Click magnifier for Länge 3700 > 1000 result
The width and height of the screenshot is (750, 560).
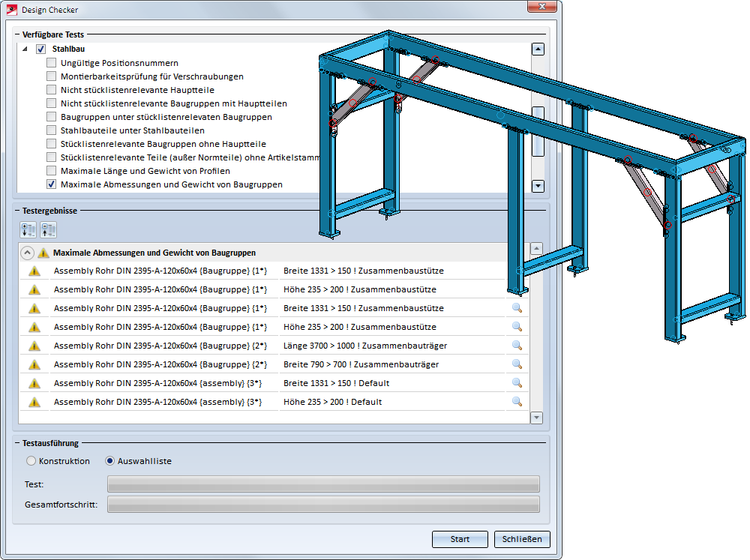point(516,346)
